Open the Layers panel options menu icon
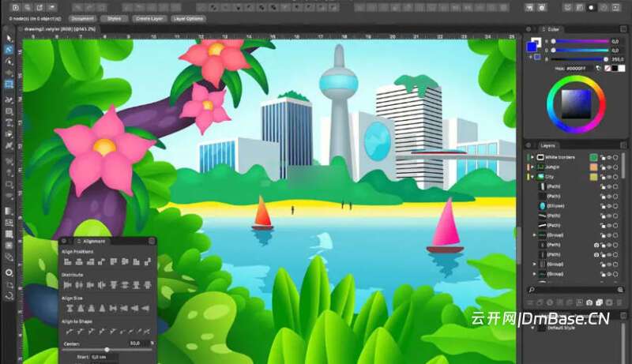The image size is (632, 364). (x=623, y=145)
